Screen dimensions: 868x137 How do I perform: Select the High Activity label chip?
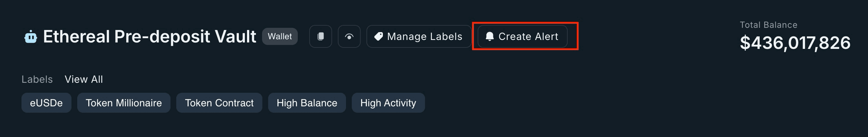tap(388, 103)
